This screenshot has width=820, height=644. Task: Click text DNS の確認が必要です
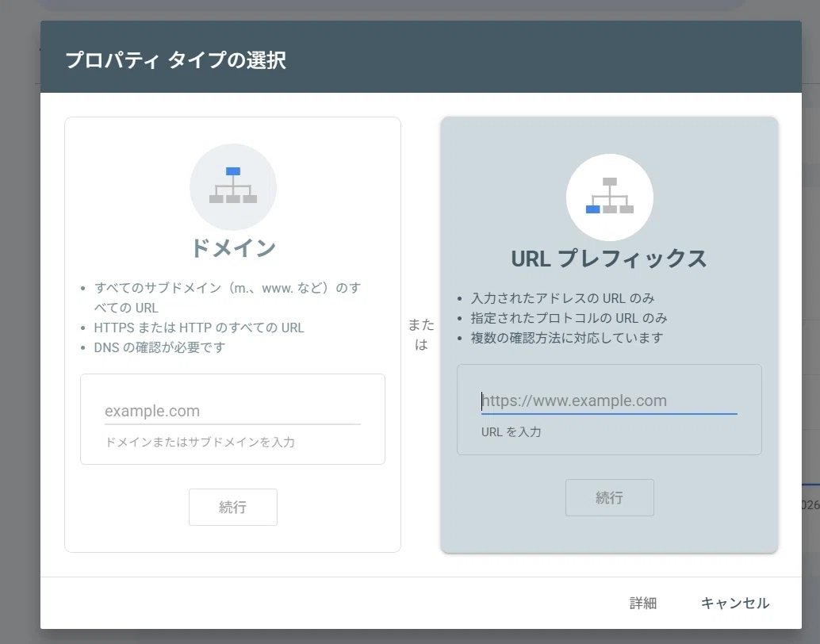coord(159,347)
